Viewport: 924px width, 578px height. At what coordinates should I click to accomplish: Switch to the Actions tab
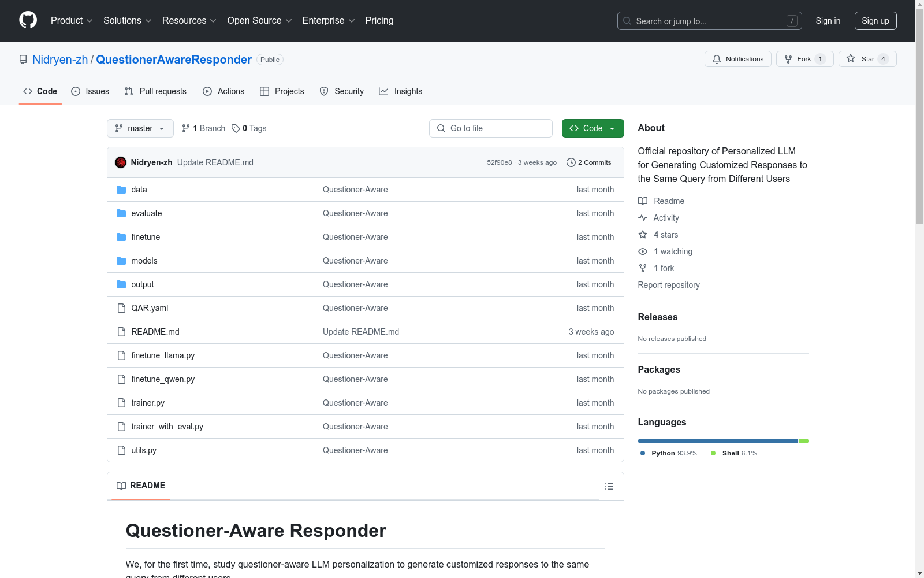(x=223, y=91)
